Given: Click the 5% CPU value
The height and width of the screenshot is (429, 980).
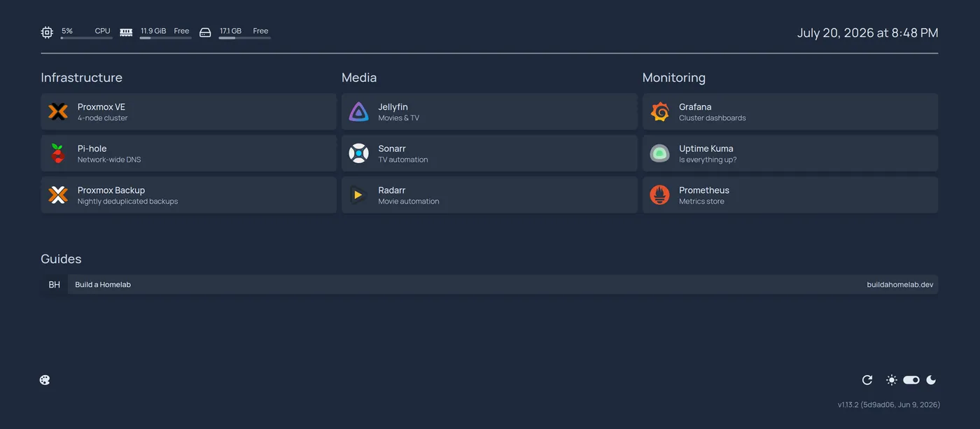Looking at the screenshot, I should [x=67, y=31].
